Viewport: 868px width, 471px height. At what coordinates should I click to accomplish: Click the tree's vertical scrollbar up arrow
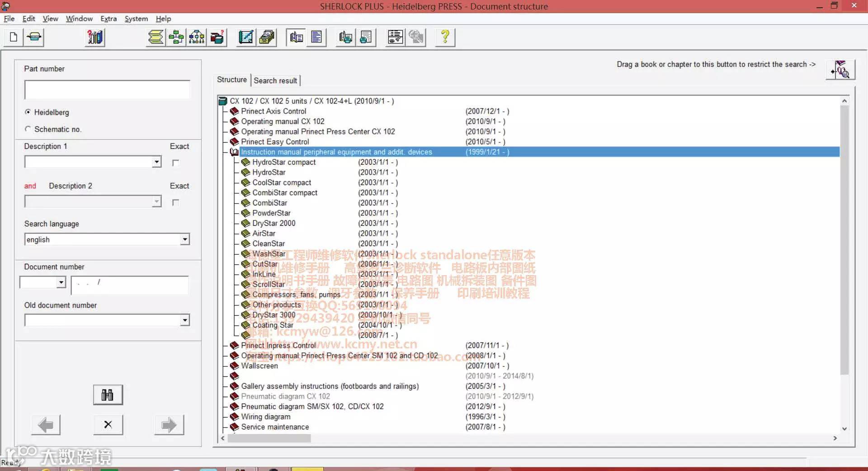click(844, 101)
